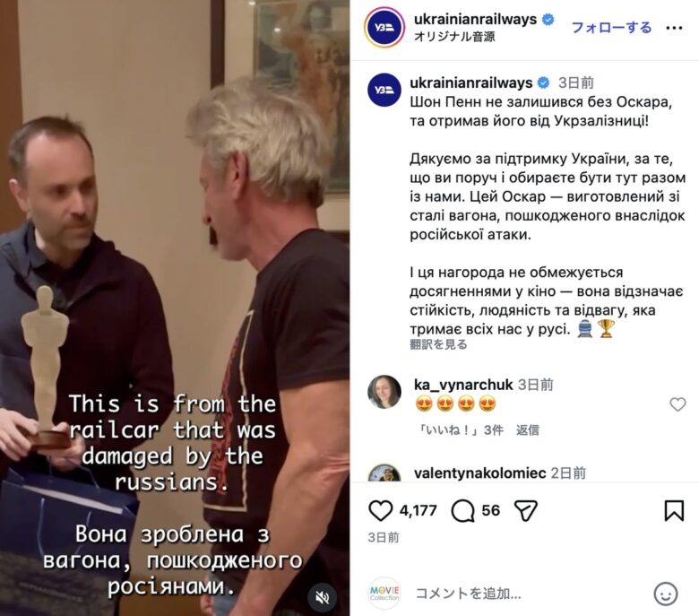Click 翻訳を見る to see translation
The height and width of the screenshot is (616, 699).
click(x=438, y=344)
